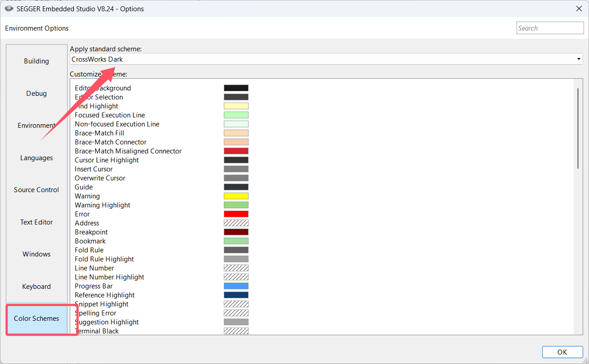Select the Brace-Match Misaligned Connector label
The image size is (589, 364).
[x=128, y=151]
